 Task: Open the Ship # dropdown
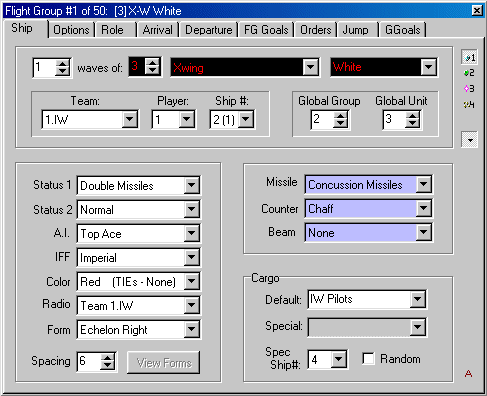(246, 119)
